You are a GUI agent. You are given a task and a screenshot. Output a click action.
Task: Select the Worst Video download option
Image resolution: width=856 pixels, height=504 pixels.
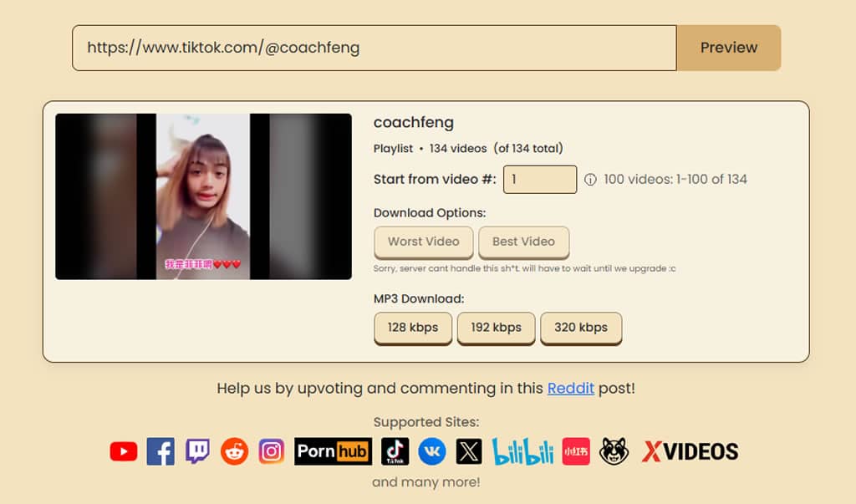pyautogui.click(x=424, y=242)
